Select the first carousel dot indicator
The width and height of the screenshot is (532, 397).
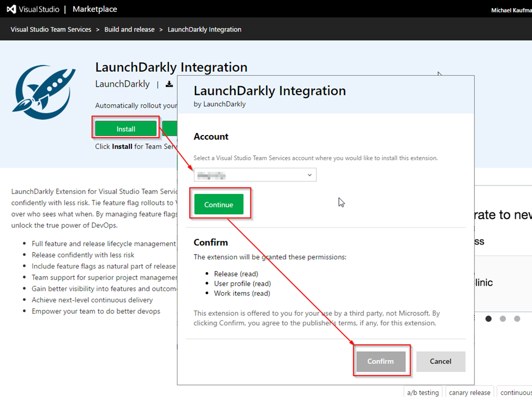tap(488, 319)
